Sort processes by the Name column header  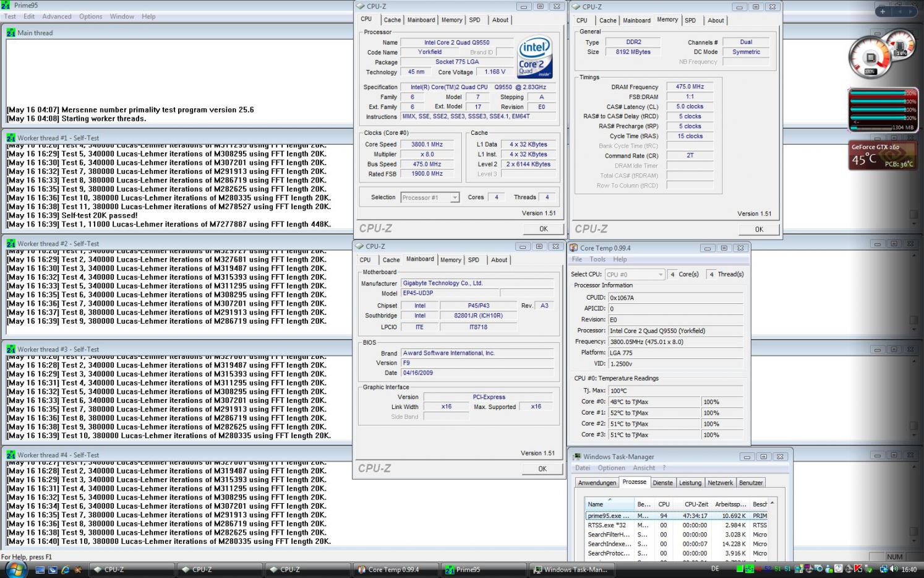pyautogui.click(x=609, y=504)
